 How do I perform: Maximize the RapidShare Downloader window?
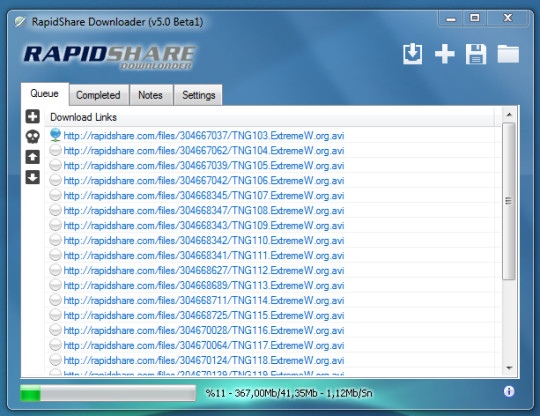click(475, 18)
